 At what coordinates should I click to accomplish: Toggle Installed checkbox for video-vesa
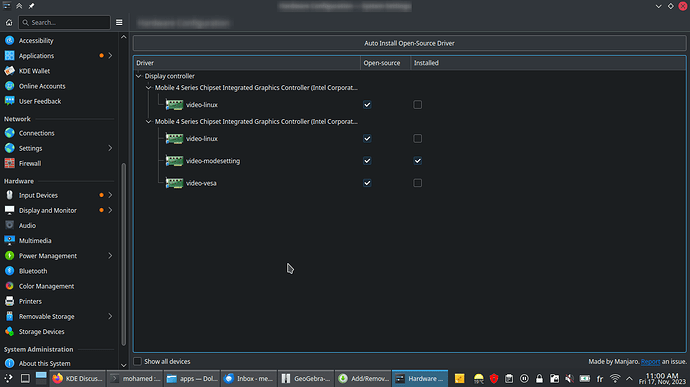418,183
